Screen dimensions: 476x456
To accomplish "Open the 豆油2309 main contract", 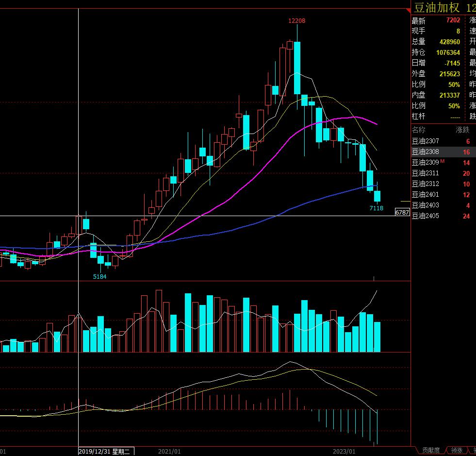I will click(425, 163).
